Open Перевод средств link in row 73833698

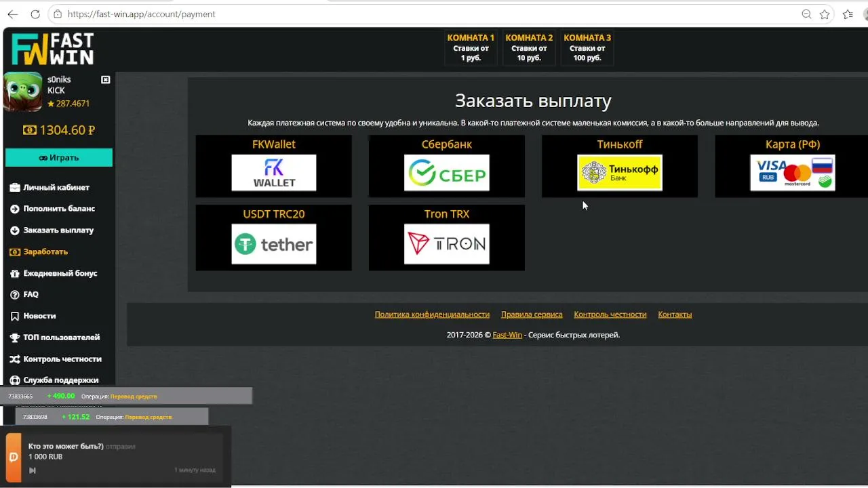point(149,417)
